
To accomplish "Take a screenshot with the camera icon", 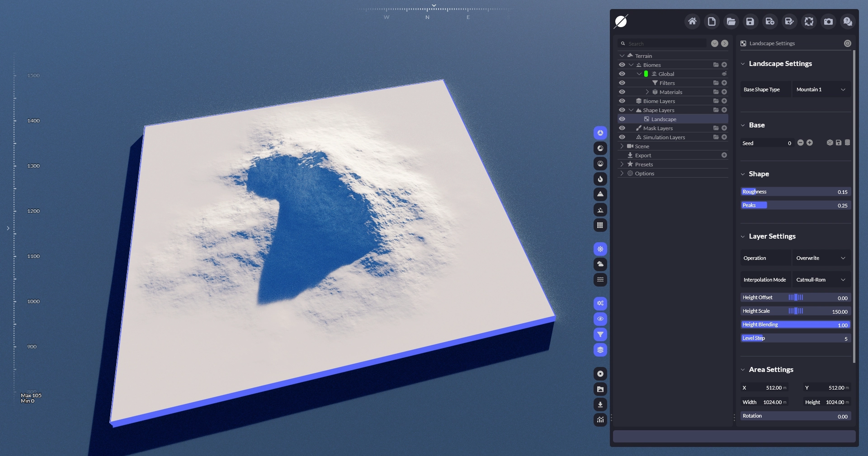I will click(x=828, y=21).
